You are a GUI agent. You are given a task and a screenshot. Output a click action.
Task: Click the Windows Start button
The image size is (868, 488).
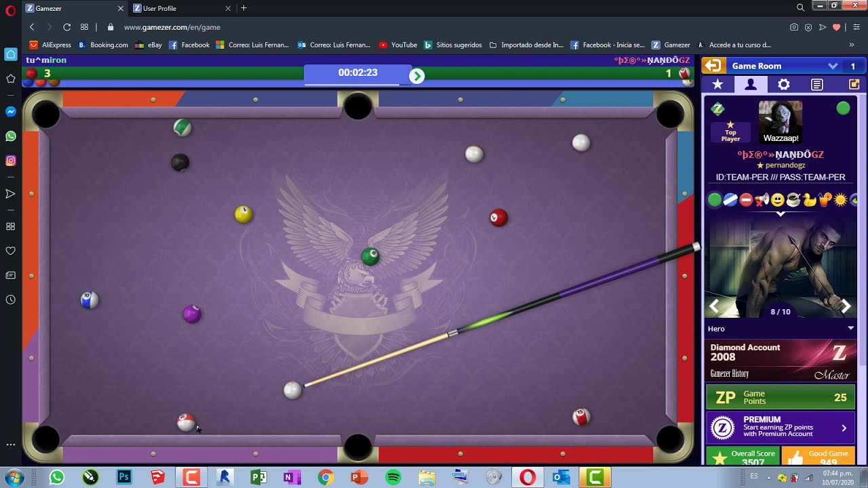coord(13,478)
